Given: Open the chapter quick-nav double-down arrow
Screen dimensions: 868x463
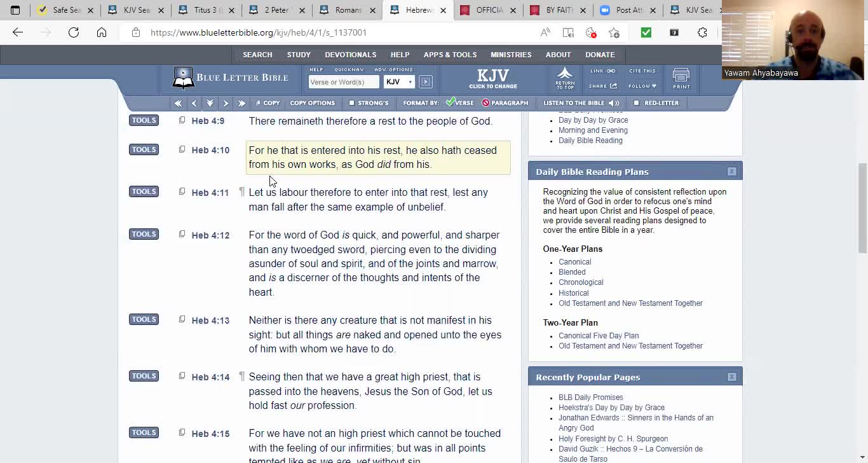Looking at the screenshot, I should click(x=210, y=103).
